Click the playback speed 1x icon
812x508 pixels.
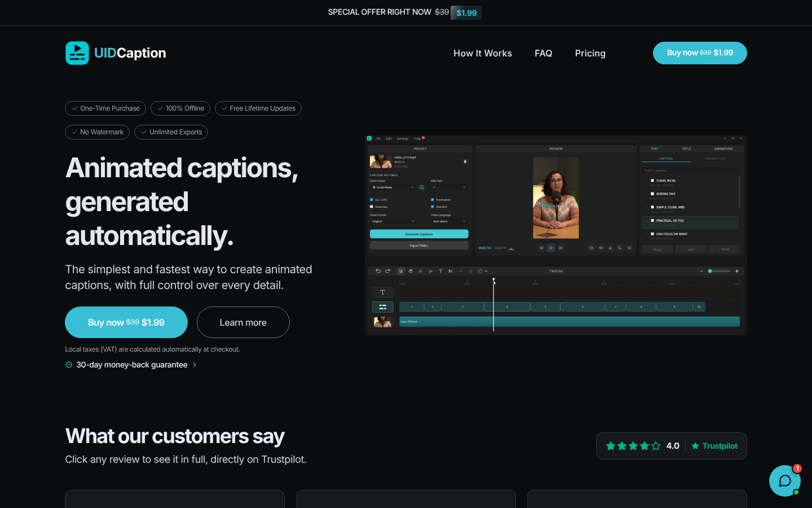click(482, 271)
